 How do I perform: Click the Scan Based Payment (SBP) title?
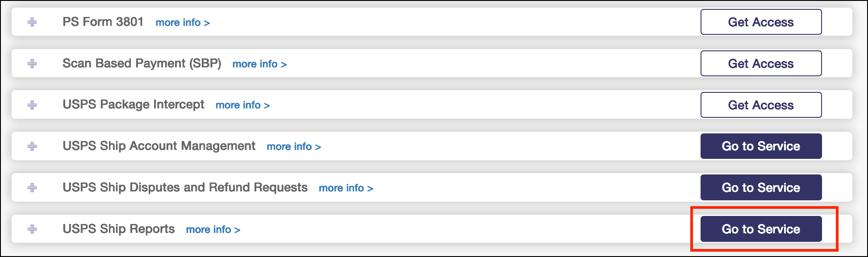point(142,63)
